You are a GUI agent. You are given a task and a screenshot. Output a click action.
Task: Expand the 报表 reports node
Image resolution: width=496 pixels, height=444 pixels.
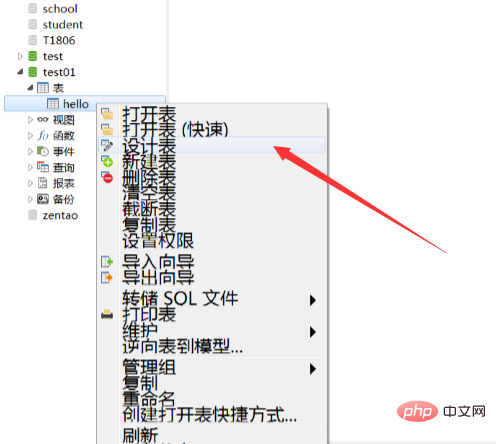click(x=30, y=183)
